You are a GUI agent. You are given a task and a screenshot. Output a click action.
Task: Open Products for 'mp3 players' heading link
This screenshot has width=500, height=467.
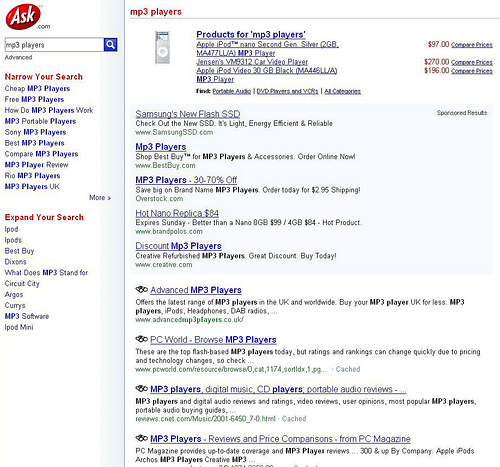coord(251,34)
